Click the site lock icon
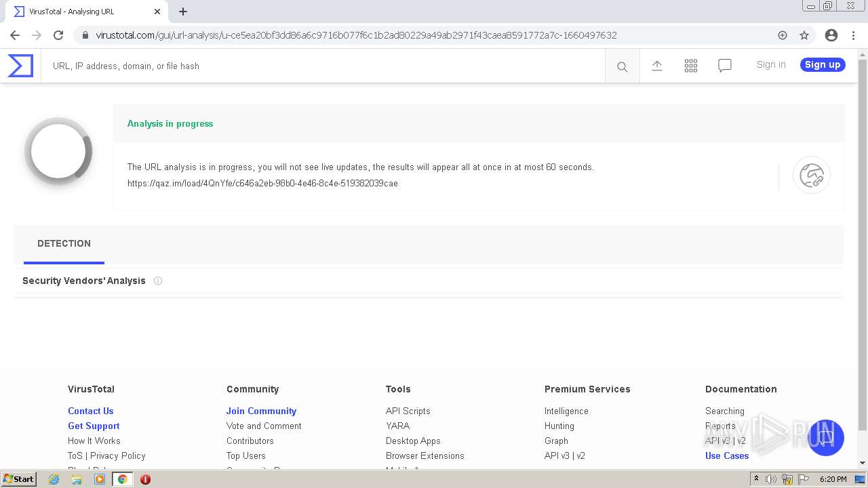This screenshot has height=488, width=868. pyautogui.click(x=85, y=35)
